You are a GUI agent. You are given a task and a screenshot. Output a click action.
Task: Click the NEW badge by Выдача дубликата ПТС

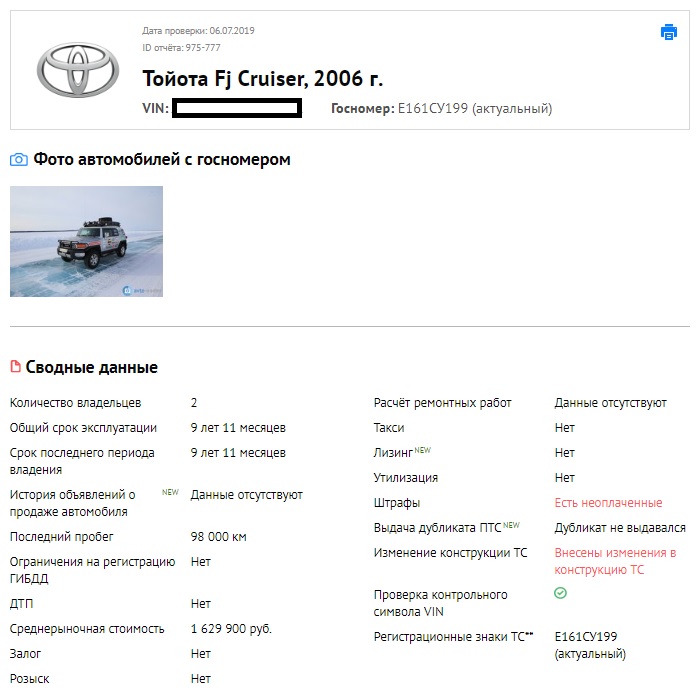(x=512, y=525)
